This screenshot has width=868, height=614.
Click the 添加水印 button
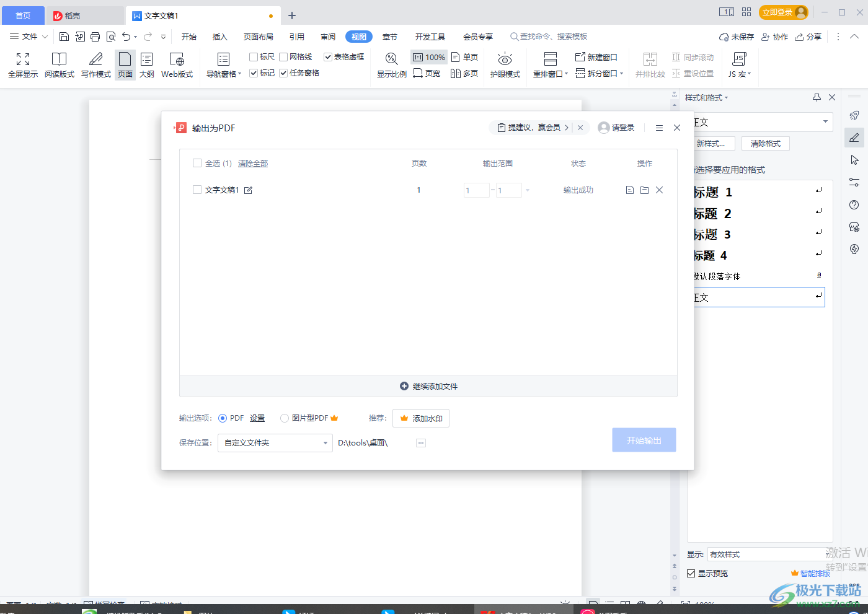(421, 418)
